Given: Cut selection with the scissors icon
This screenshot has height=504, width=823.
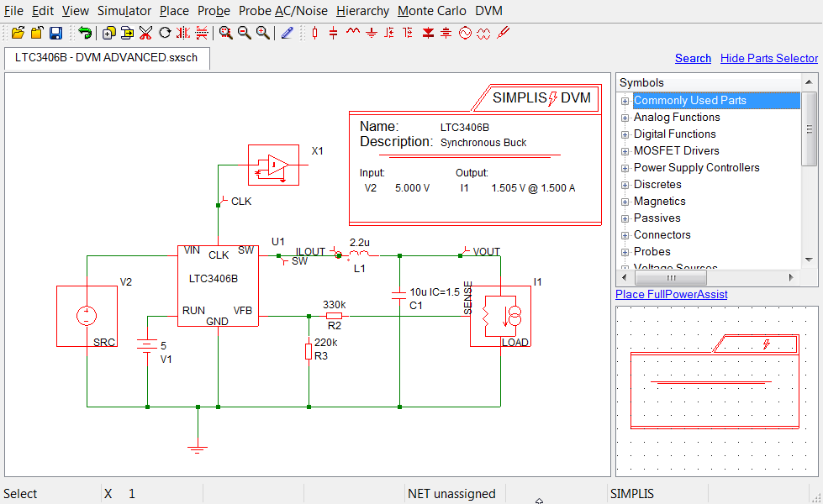Looking at the screenshot, I should point(145,33).
